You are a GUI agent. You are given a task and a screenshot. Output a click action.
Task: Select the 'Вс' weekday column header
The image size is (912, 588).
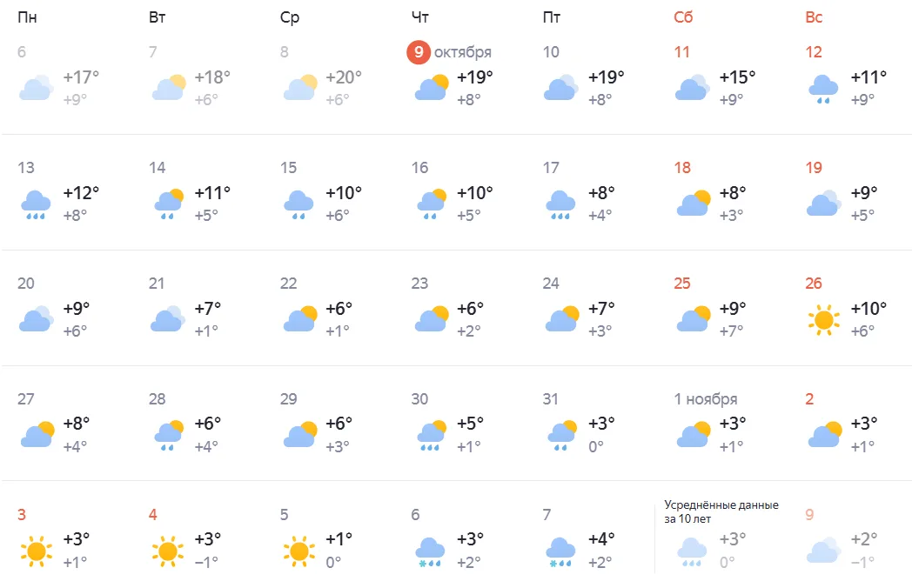(814, 17)
